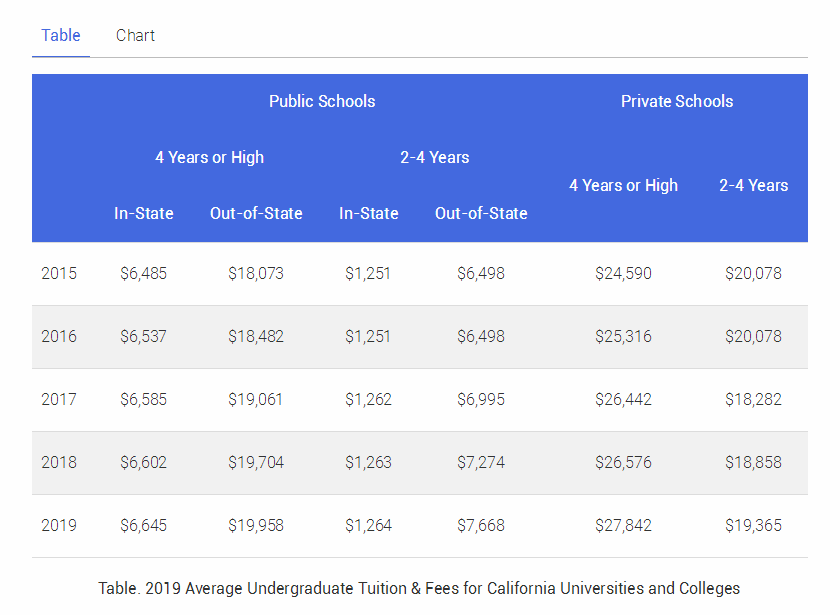Click the 2017 row year label
Screen dimensions: 840x615
59,399
